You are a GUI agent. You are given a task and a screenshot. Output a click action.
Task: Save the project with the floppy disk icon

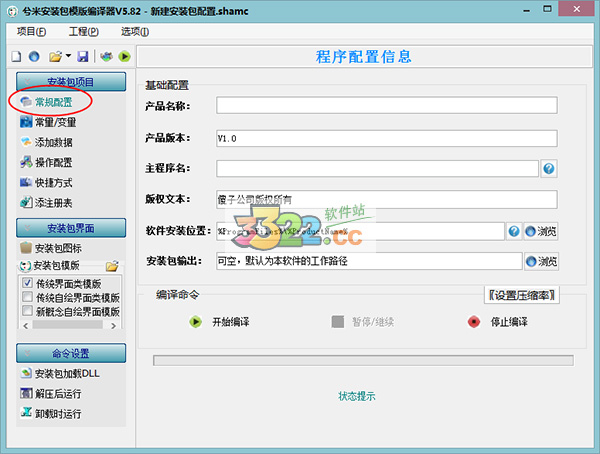tap(83, 57)
